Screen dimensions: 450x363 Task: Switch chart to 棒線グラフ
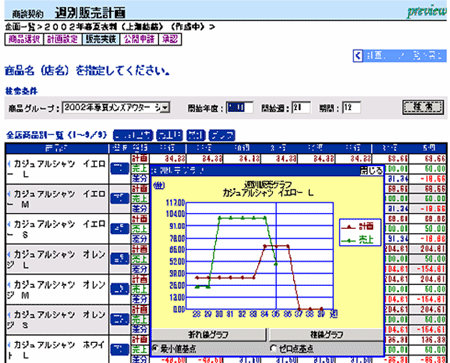[326, 335]
